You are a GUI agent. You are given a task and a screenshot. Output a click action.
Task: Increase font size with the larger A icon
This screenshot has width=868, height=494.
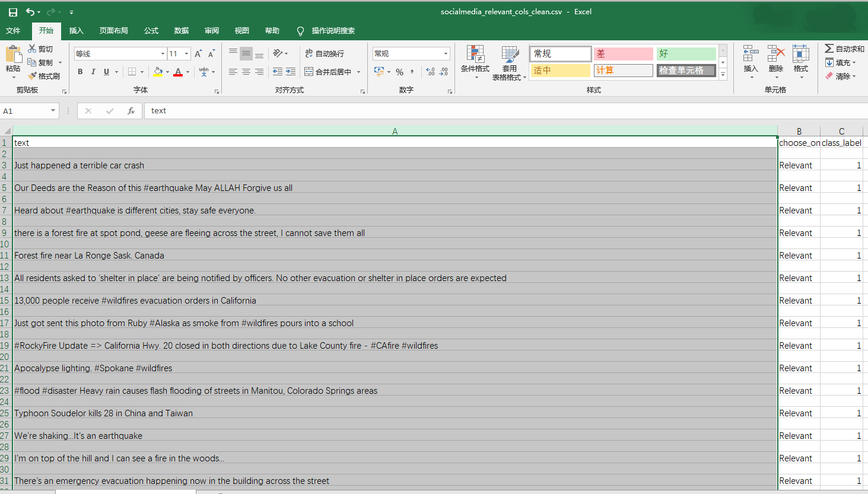point(198,53)
